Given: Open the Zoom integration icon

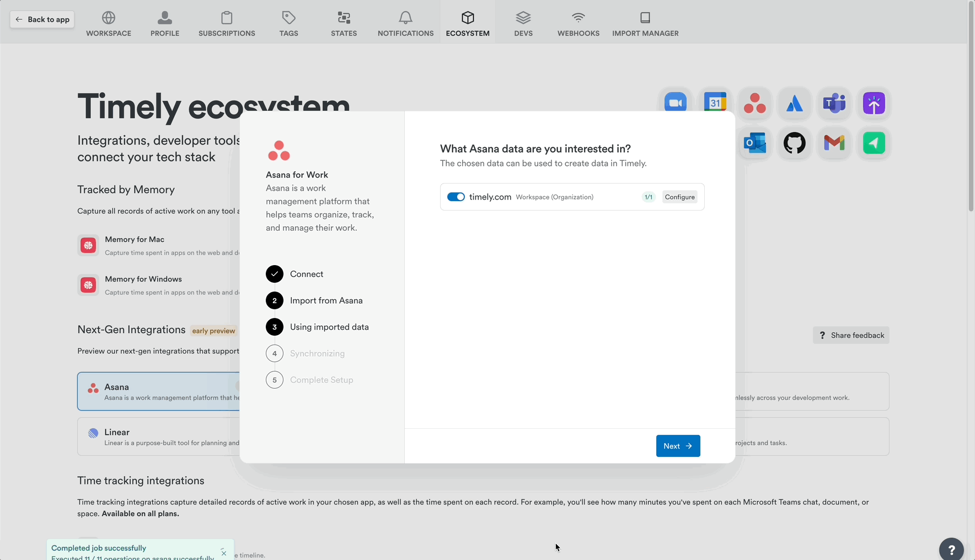Looking at the screenshot, I should [x=676, y=103].
